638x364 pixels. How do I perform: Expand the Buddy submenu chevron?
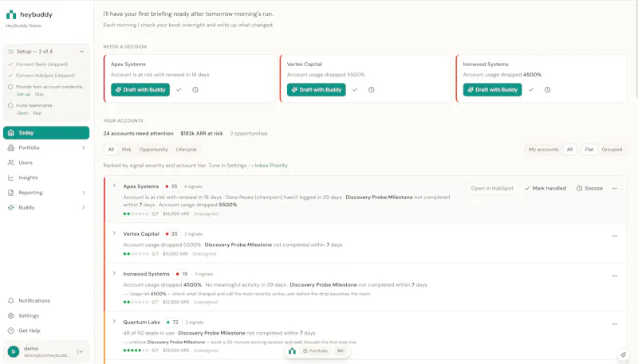tap(84, 208)
